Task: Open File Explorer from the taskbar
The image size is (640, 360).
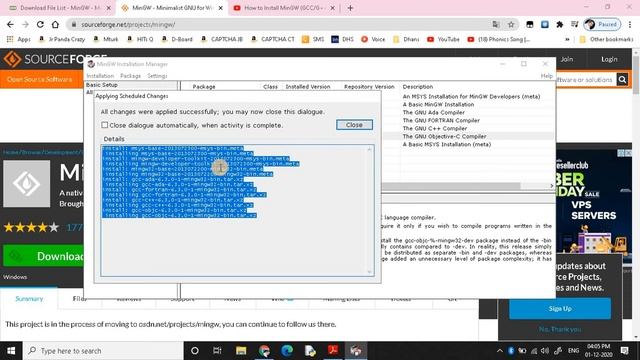Action: [241, 351]
